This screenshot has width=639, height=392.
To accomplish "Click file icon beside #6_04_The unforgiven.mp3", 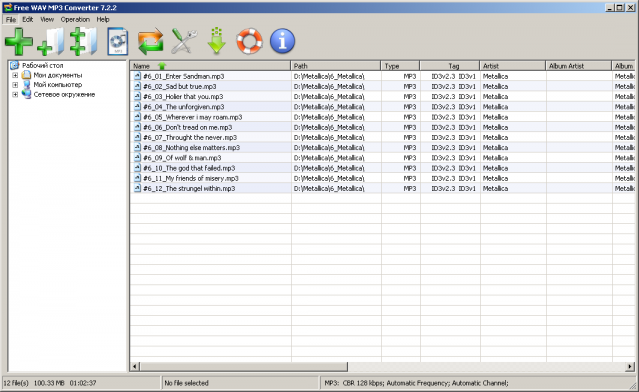I will [137, 107].
